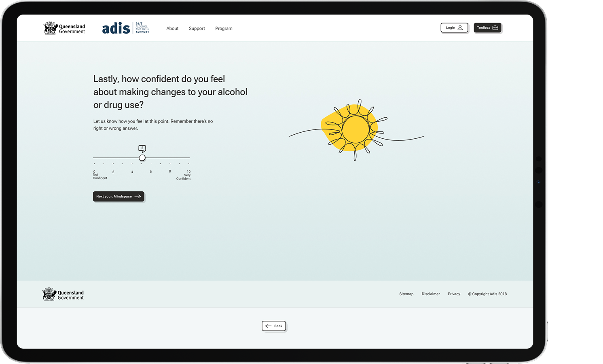
Task: Go to the Program menu item
Action: (224, 29)
